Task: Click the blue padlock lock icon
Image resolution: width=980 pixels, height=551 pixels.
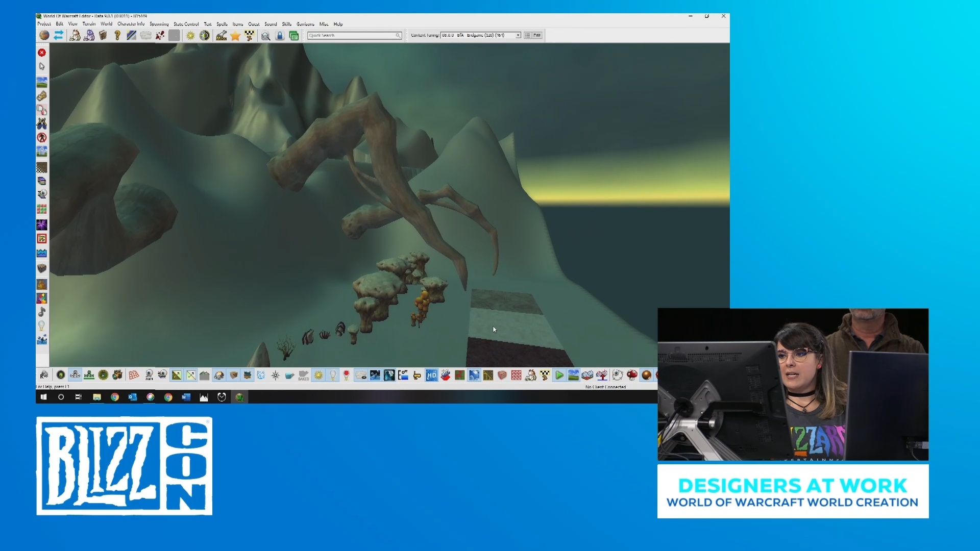Action: click(280, 36)
